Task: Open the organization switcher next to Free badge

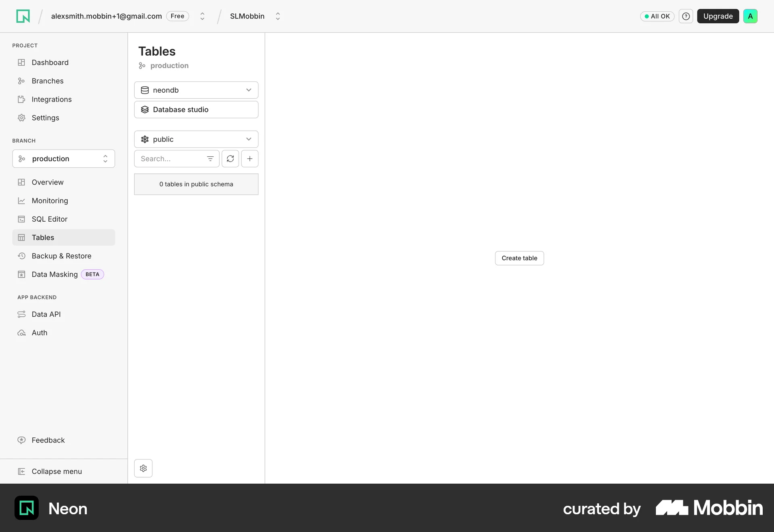Action: coord(202,16)
